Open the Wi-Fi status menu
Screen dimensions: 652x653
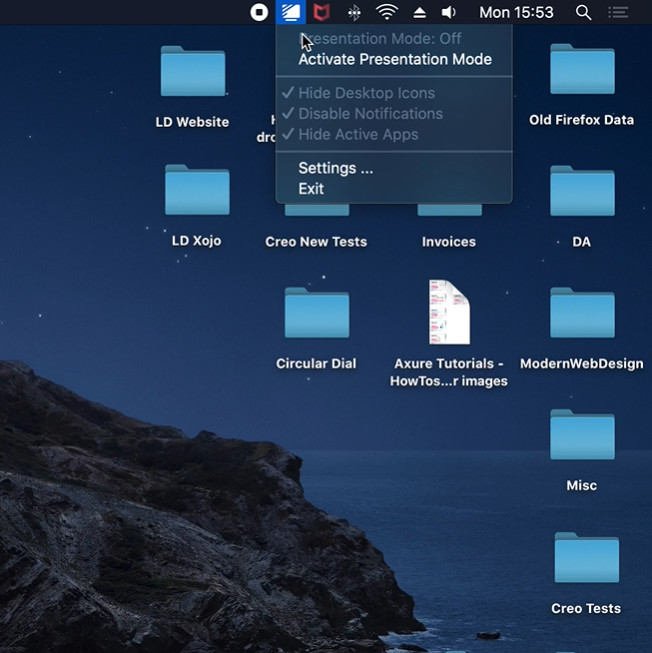click(x=387, y=12)
